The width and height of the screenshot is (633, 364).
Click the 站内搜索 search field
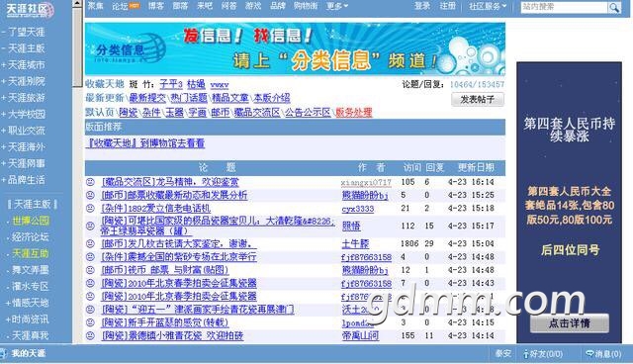tap(564, 7)
